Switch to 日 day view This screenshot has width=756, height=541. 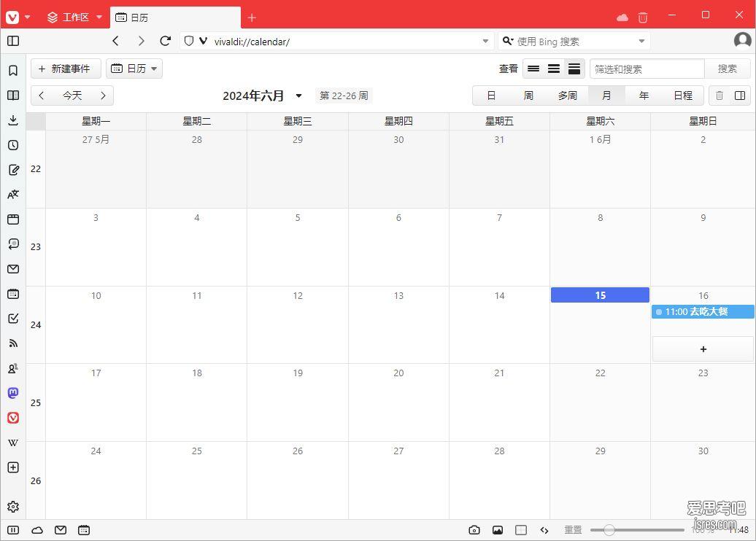point(491,96)
